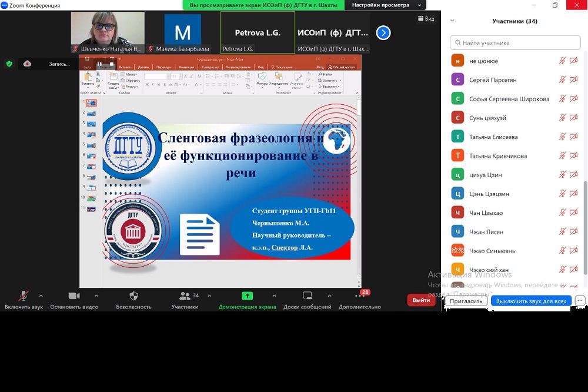Click the microphone icon to unmute audio
The image size is (588, 392).
[24, 296]
